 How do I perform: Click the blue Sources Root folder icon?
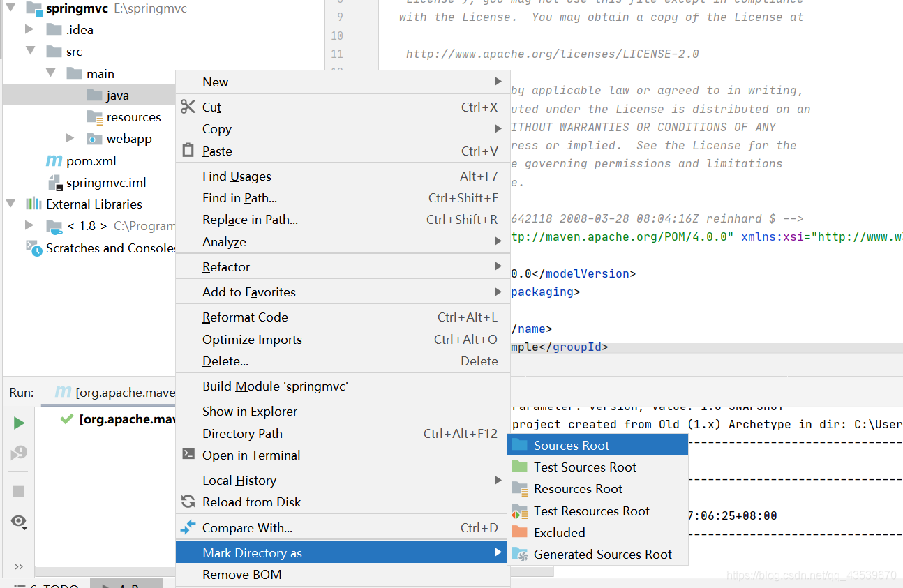519,445
